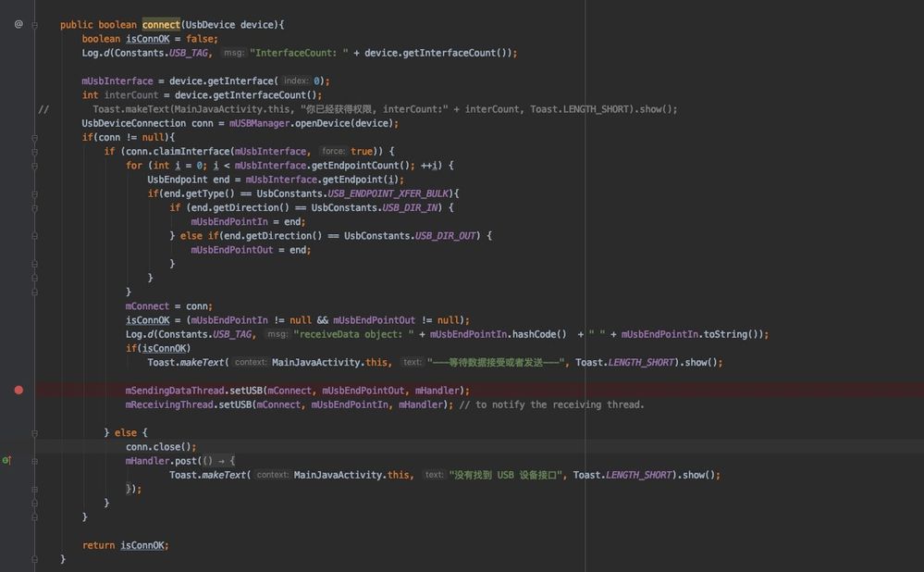Fold the for loop block
The image size is (924, 572).
coord(35,166)
